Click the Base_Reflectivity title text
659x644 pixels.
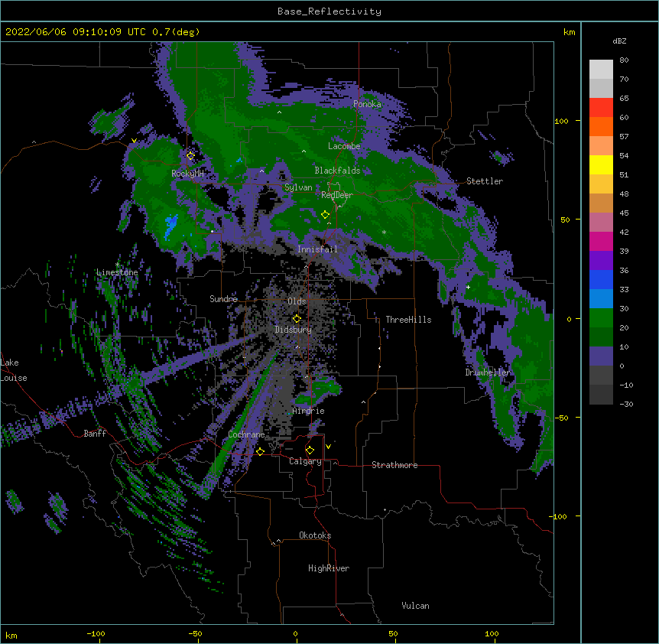point(329,11)
